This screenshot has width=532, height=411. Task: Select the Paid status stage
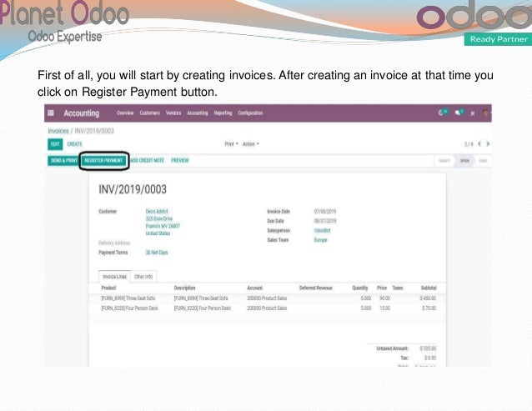click(x=483, y=161)
